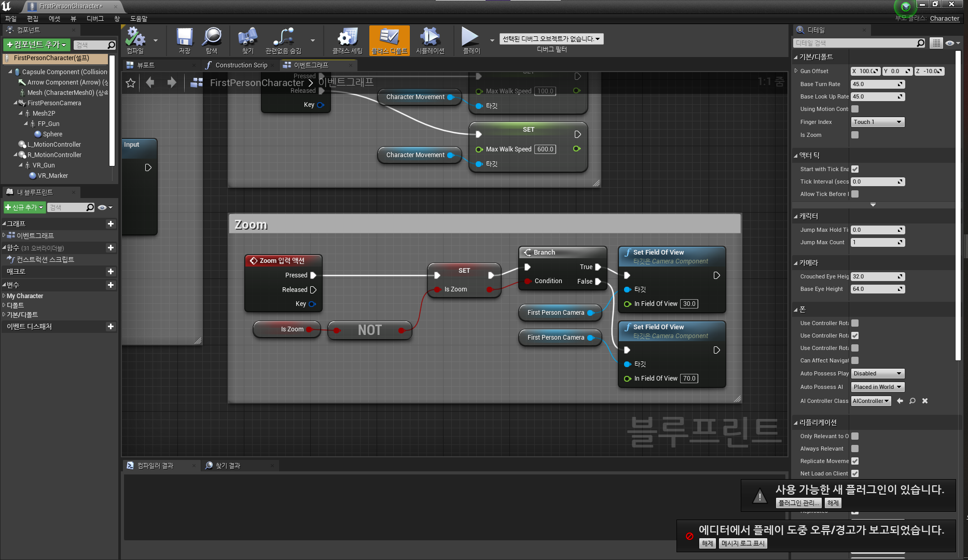Click the Compile toolbar icon
The height and width of the screenshot is (560, 968).
click(135, 40)
